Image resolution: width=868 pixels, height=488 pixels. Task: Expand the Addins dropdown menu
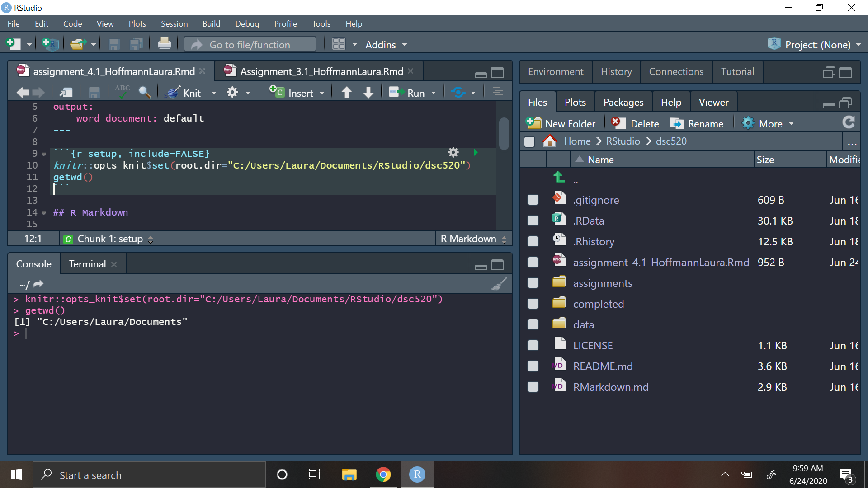(387, 44)
